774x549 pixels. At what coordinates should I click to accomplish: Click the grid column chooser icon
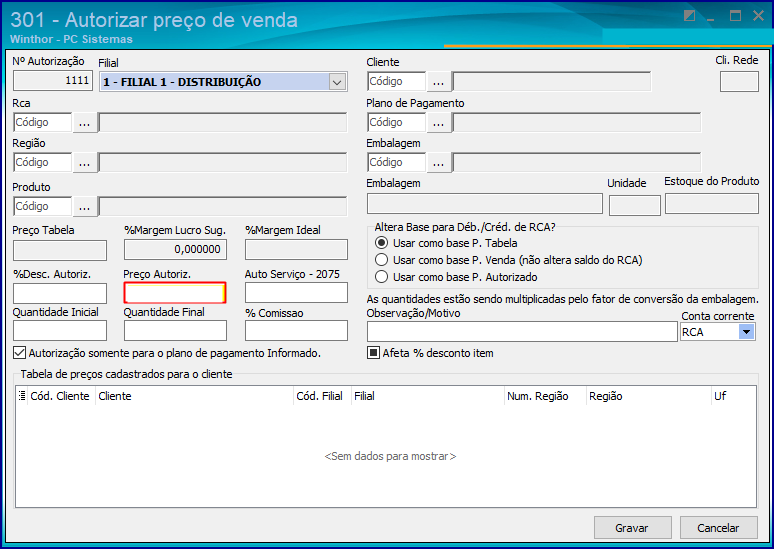[x=22, y=396]
